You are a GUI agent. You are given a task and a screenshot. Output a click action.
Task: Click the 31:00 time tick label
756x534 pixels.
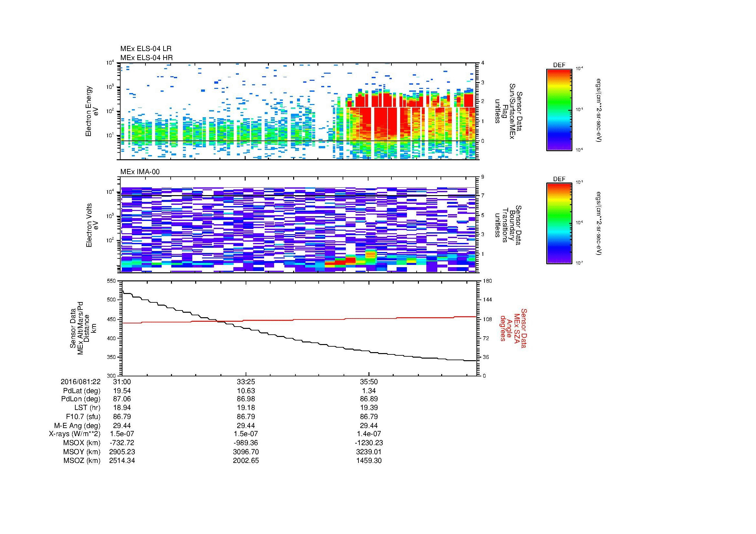tap(122, 382)
